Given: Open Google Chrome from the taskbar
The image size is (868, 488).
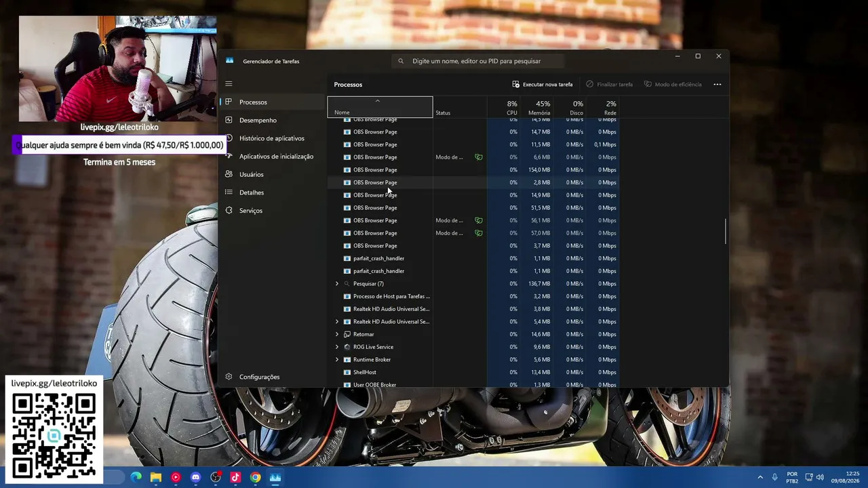Looking at the screenshot, I should point(256,477).
